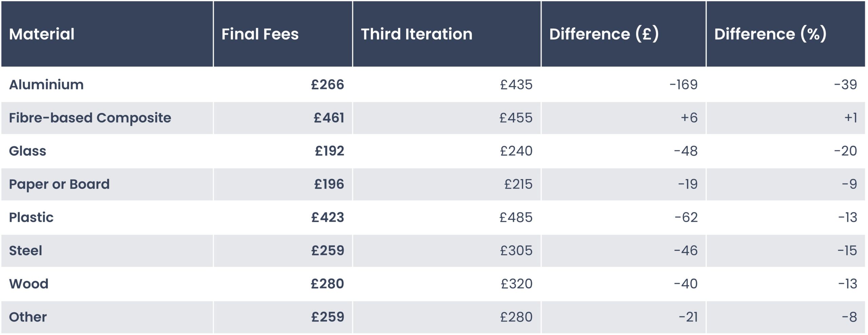
Task: Select the Aluminium row label
Action: (x=46, y=84)
